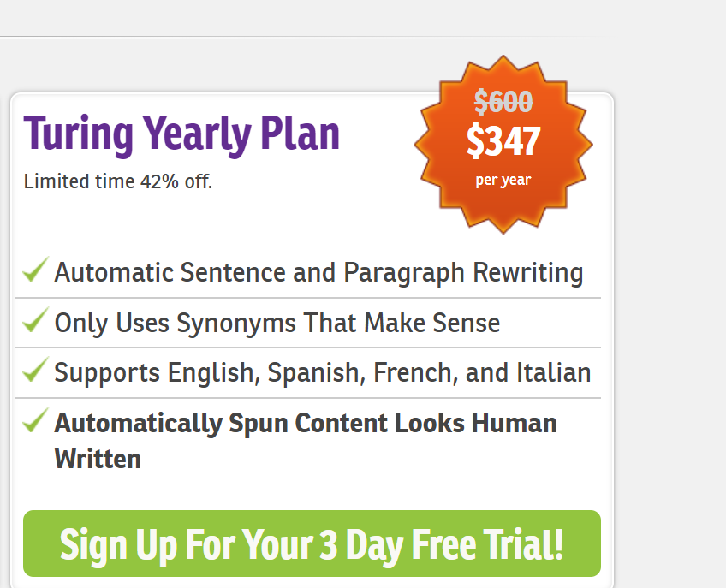Select the Supports English, Spanish, French, Italian line

[323, 372]
